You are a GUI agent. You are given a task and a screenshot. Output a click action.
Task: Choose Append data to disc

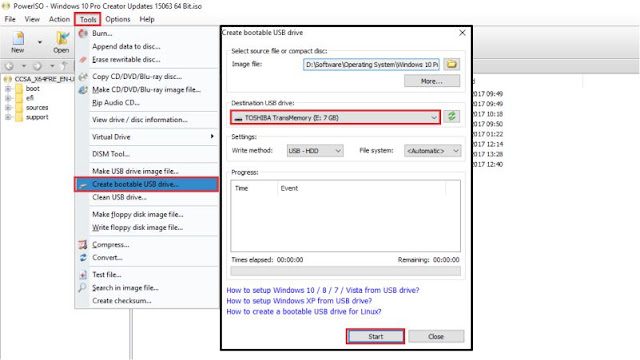click(x=126, y=47)
